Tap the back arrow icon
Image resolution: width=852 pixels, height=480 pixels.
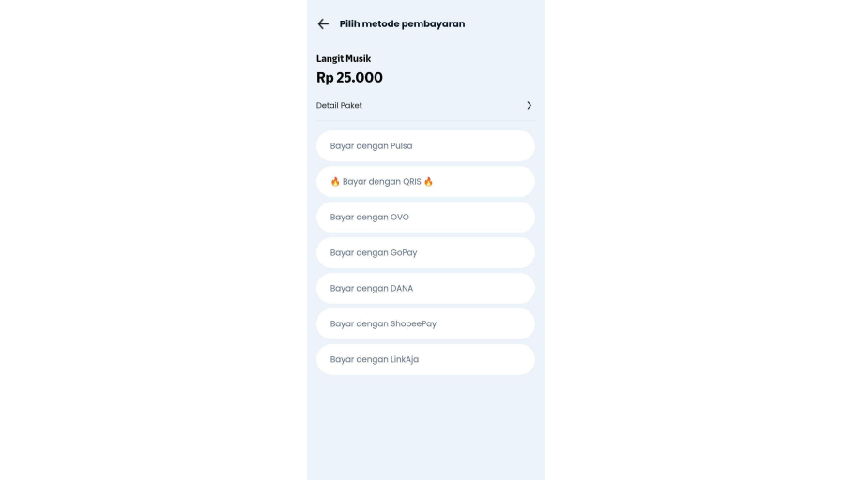pyautogui.click(x=323, y=24)
